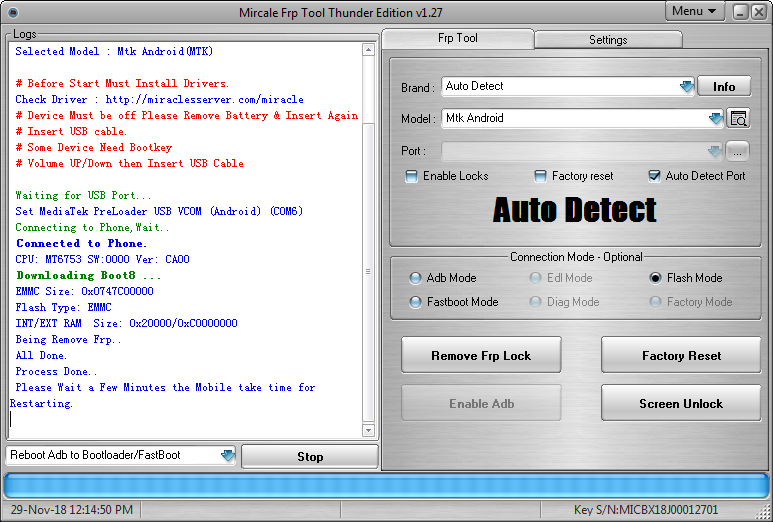Expand Reboot Adb to Bootloader/FastBoot dropdown
773x522 pixels.
228,455
